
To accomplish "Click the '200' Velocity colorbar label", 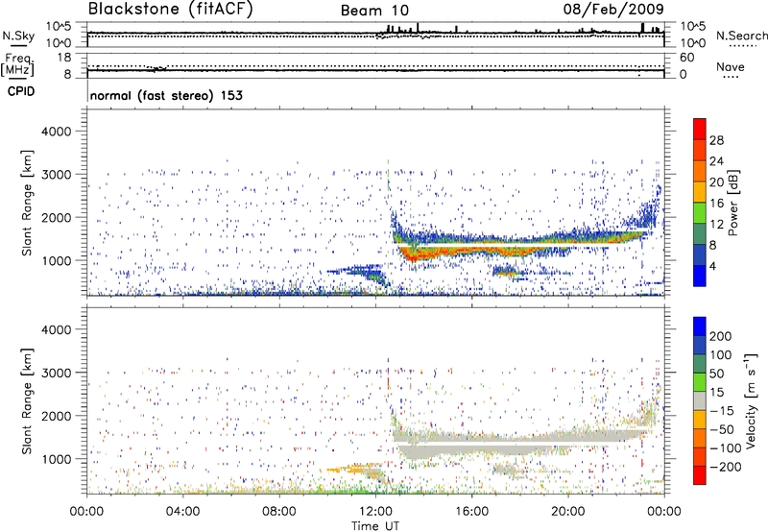I will coord(721,336).
